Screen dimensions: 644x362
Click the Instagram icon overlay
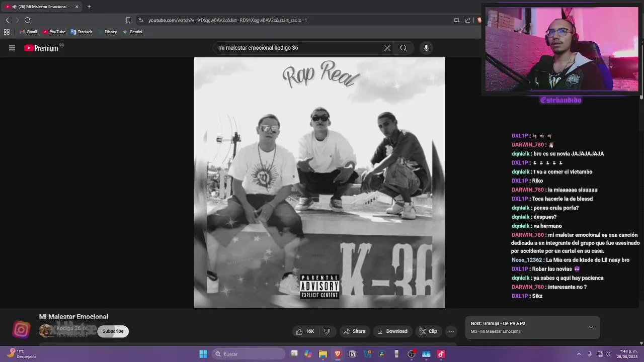tap(21, 330)
